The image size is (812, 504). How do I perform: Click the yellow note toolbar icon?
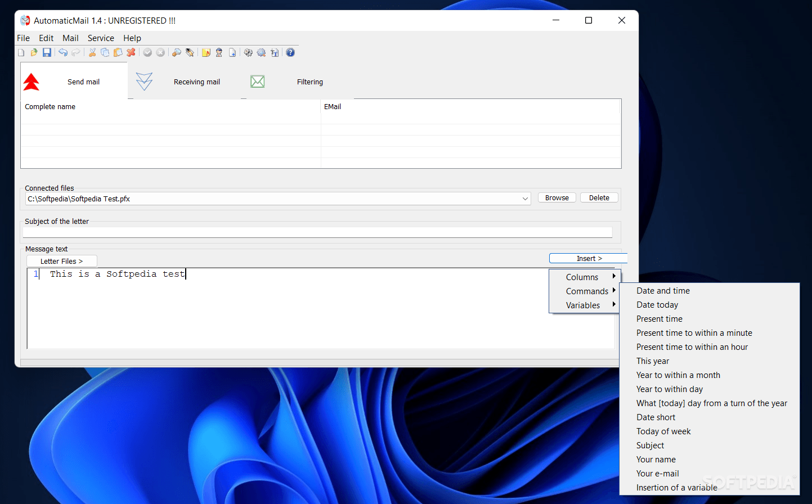206,52
